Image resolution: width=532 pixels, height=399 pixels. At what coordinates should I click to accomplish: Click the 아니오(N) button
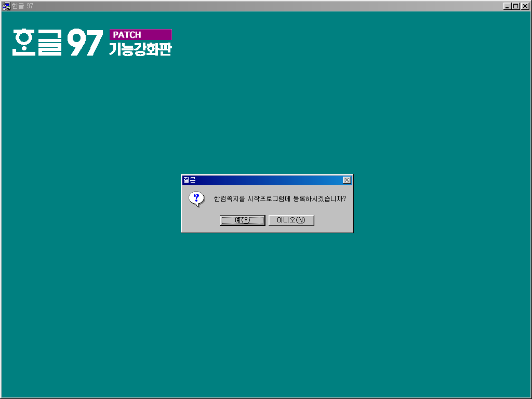click(291, 220)
